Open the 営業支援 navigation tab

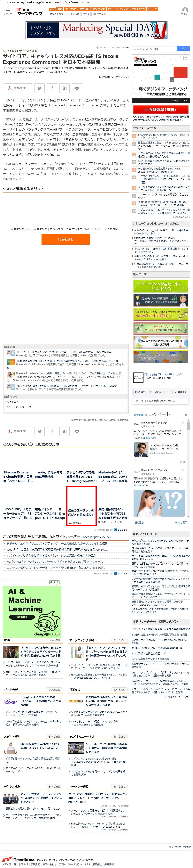point(84,9)
